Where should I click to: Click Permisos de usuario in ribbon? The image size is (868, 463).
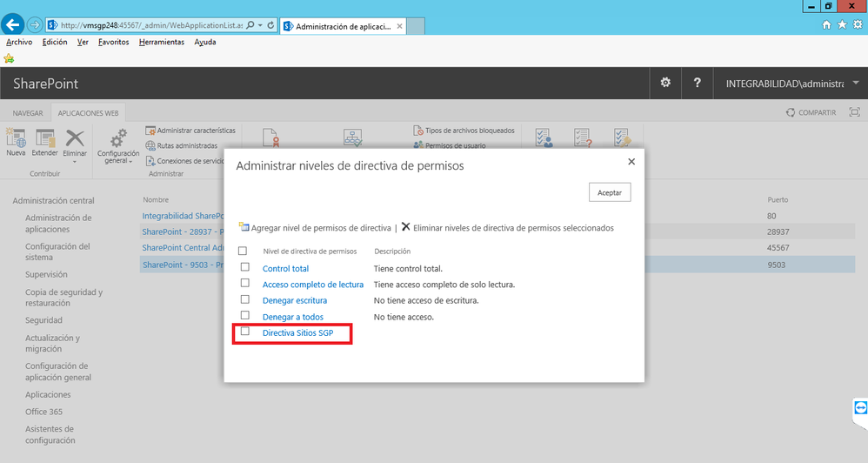coord(450,145)
